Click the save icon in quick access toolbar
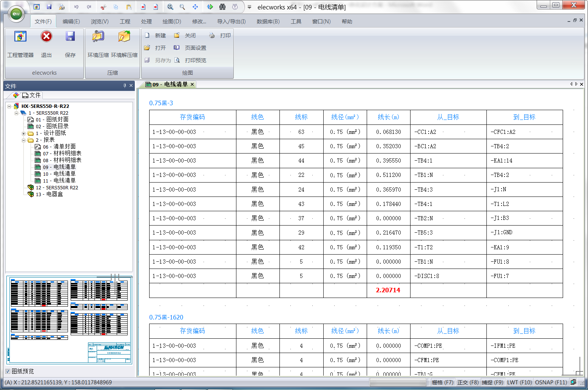Viewport: 588px width, 390px height. [x=49, y=7]
